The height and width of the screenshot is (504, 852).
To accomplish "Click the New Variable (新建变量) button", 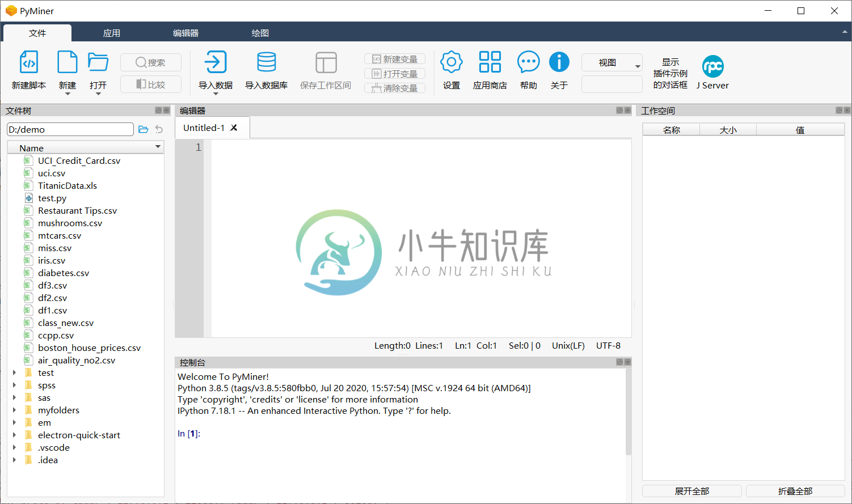I will click(x=395, y=59).
